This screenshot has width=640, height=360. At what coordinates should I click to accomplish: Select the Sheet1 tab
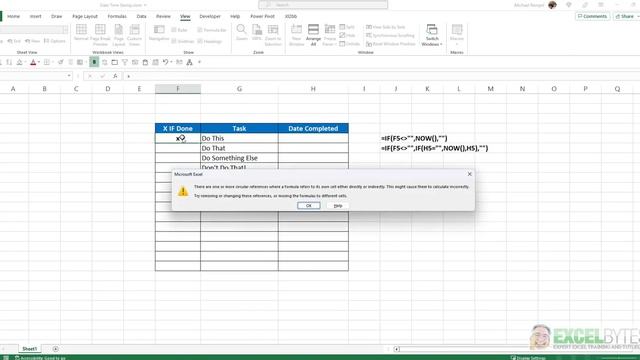(x=29, y=349)
